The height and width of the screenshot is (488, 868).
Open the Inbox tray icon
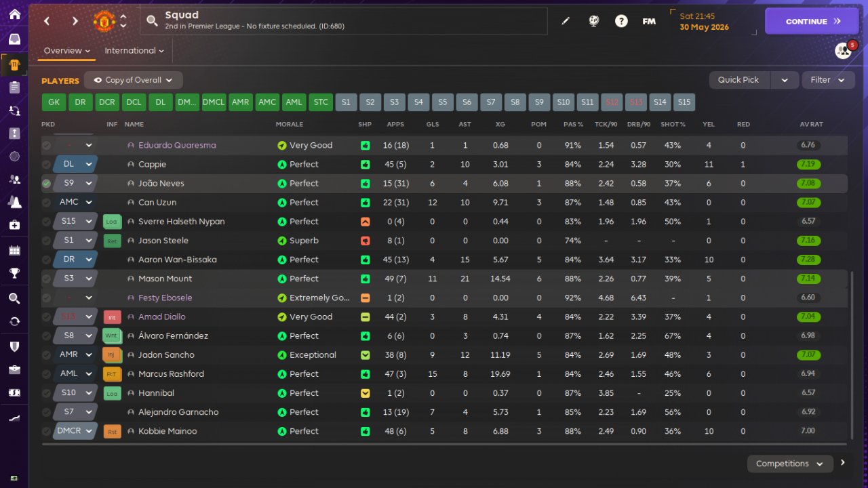point(14,39)
